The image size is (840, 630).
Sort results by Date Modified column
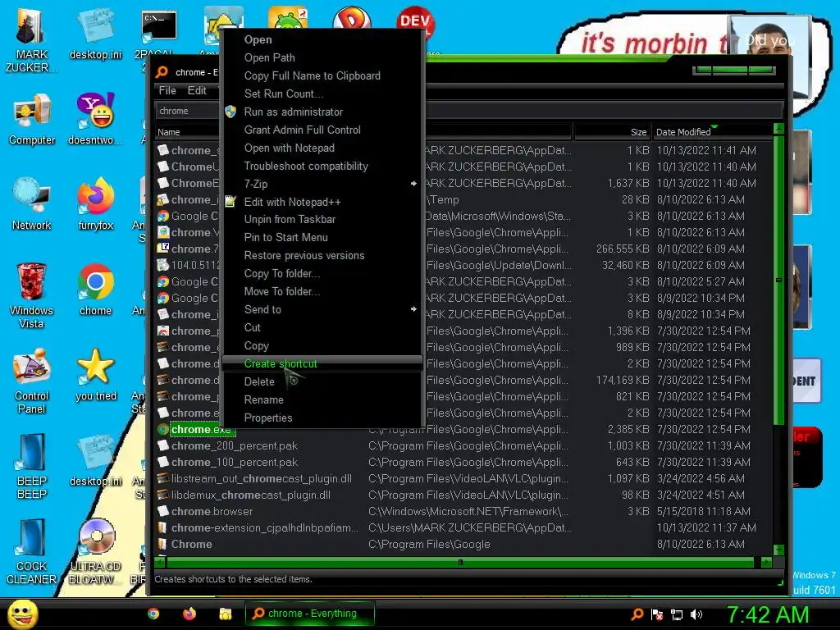713,132
